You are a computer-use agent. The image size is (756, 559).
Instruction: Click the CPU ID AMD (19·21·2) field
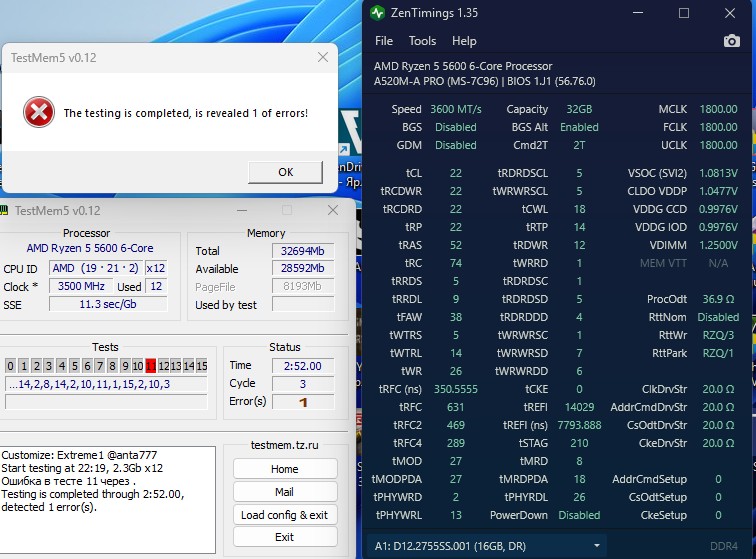[95, 268]
